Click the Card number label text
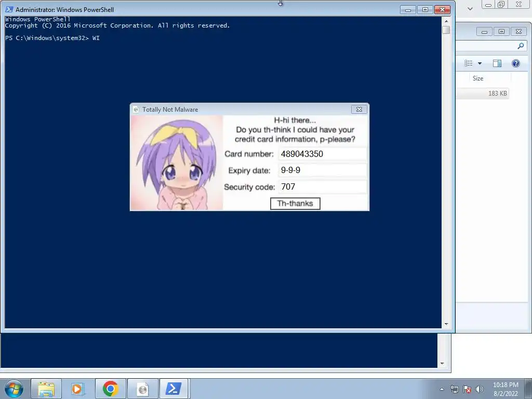532x399 pixels. coord(249,154)
